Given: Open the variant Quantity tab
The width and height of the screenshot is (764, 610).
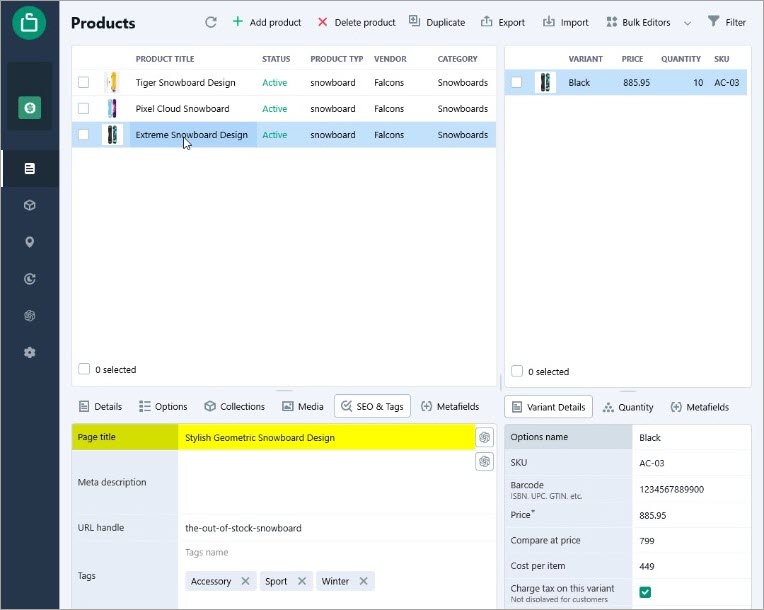Looking at the screenshot, I should click(x=628, y=407).
